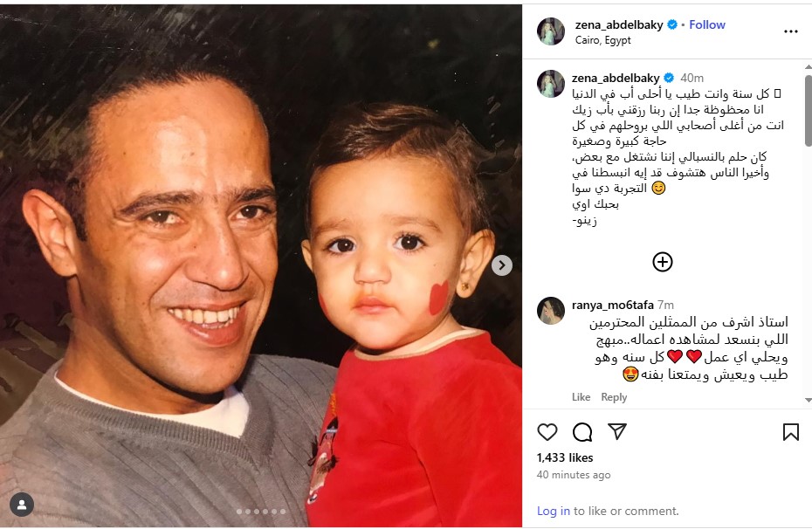Image resolution: width=812 pixels, height=529 pixels.
Task: Open the three-dot more options menu
Action: [x=791, y=31]
